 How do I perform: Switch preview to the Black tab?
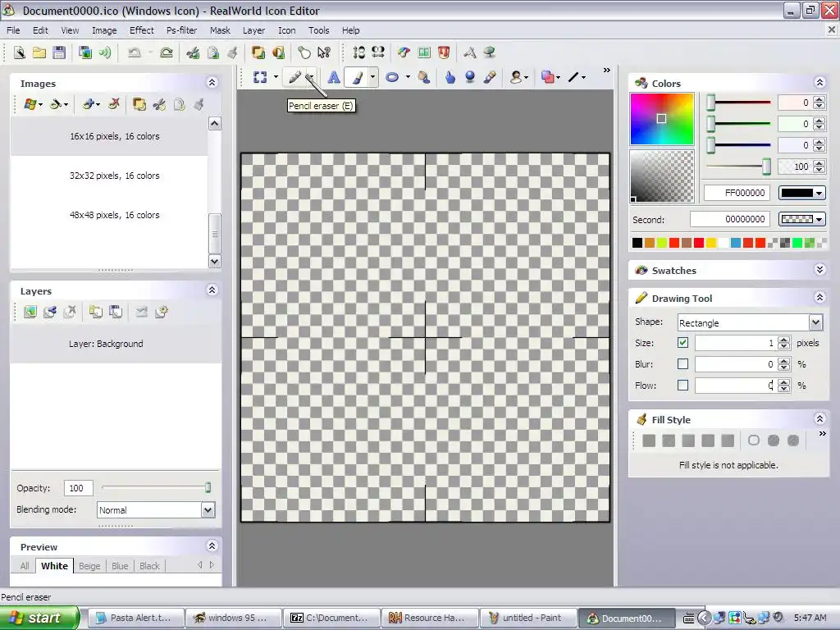tap(149, 566)
